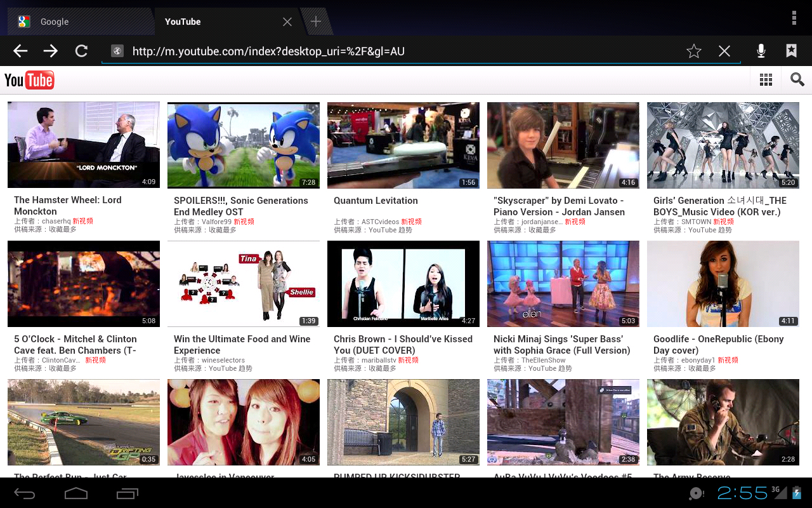
Task: Tap the battery status icon
Action: pos(797,493)
